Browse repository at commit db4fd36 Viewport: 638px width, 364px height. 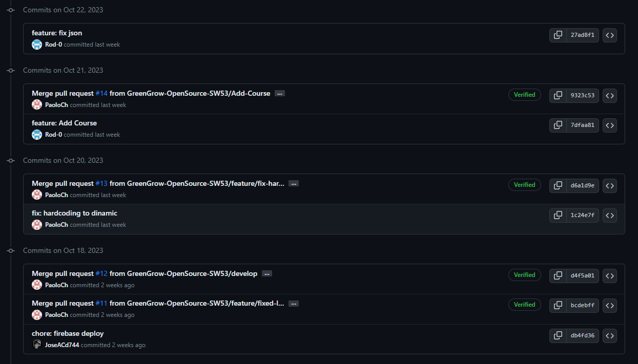pos(610,336)
